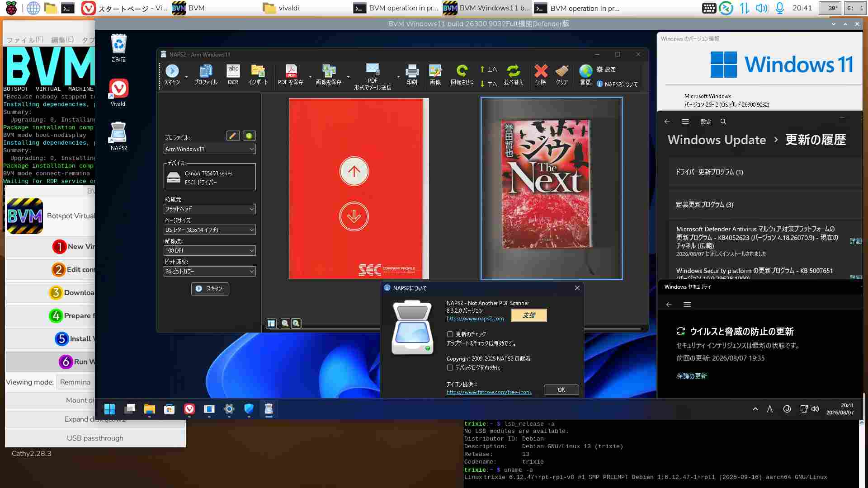Screen dimensions: 868x488
Task: Click the 画像を保存 (save images) icon
Action: point(329,75)
